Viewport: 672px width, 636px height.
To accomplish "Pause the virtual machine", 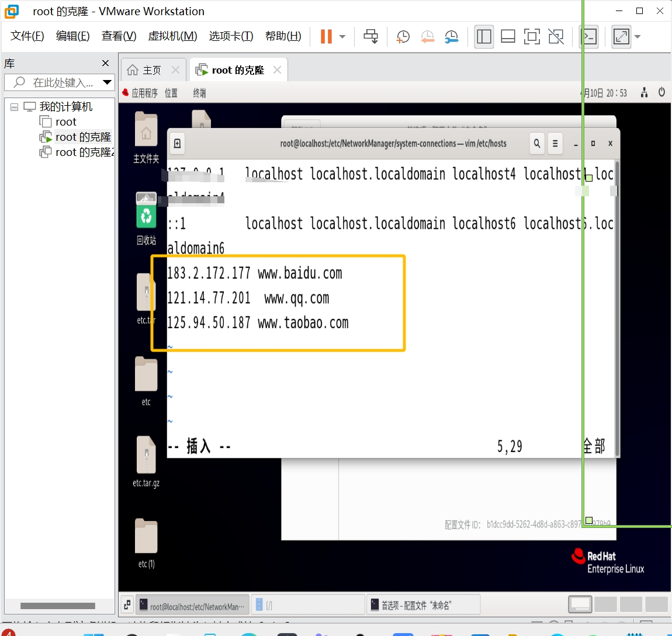I will [326, 36].
